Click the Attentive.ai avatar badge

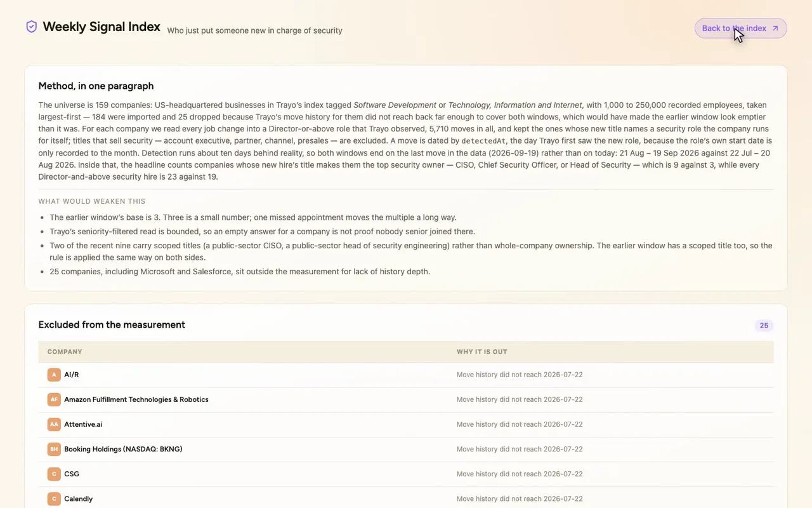[x=54, y=424]
